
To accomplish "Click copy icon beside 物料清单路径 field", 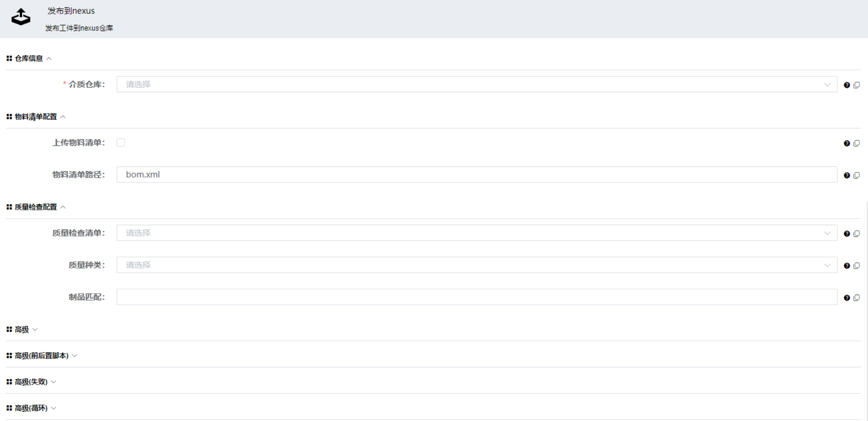I will coord(856,175).
